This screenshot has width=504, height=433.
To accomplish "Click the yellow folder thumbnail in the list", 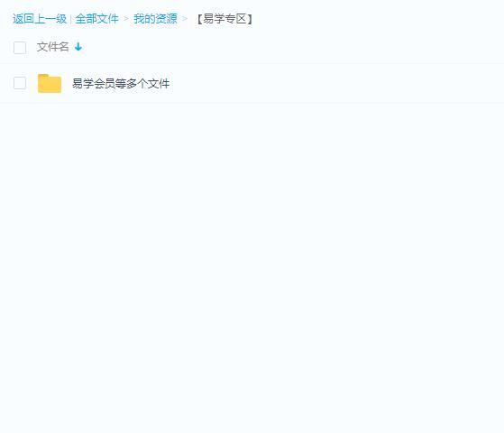I will 50,83.
